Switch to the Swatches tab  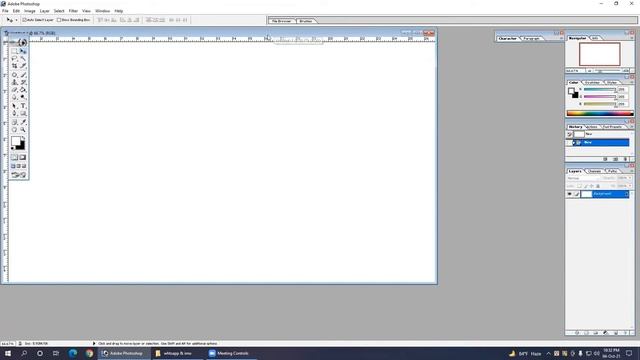[592, 82]
